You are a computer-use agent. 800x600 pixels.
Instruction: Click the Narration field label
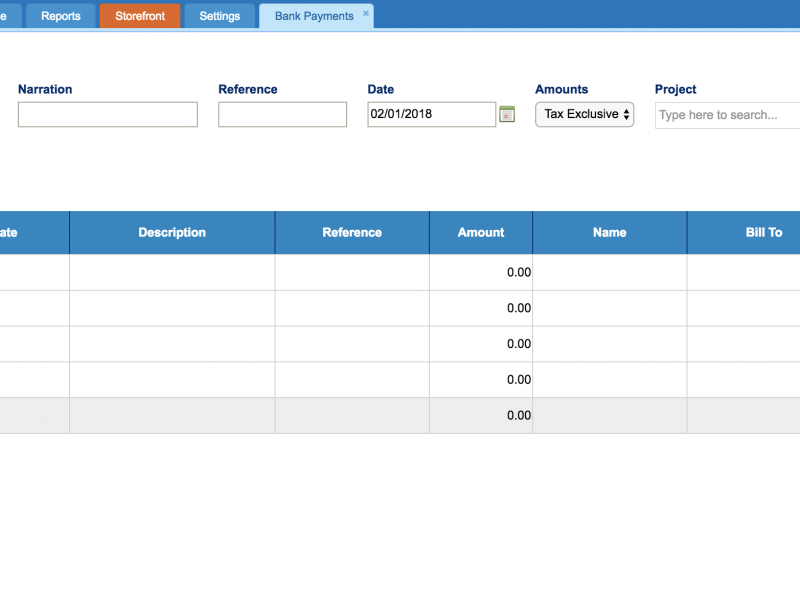click(45, 89)
